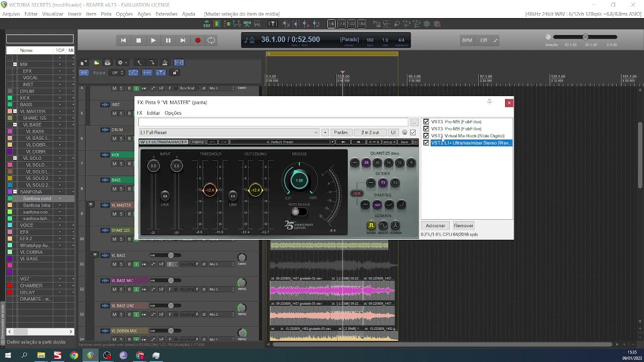Open a project via the folder icon
The height and width of the screenshot is (362, 644).
pos(97,63)
